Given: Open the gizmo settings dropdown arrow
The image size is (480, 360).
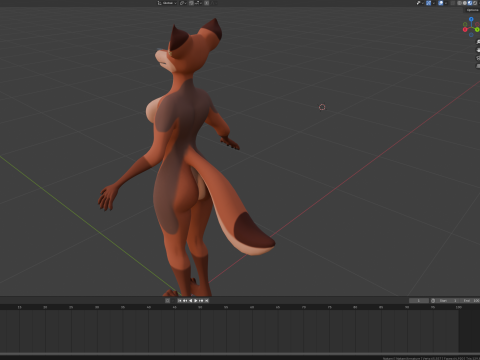Looking at the screenshot, I should [x=433, y=3].
